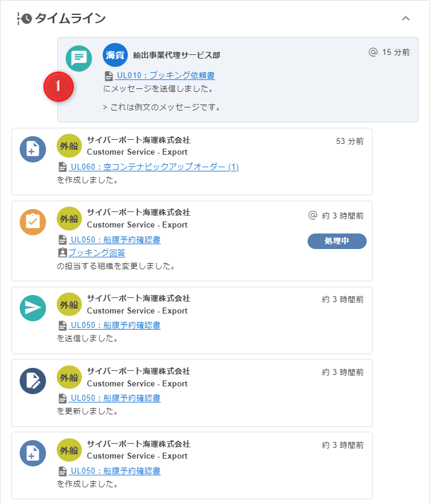Open the UL060：空コンテナピックアップオーダー (1) link

154,167
